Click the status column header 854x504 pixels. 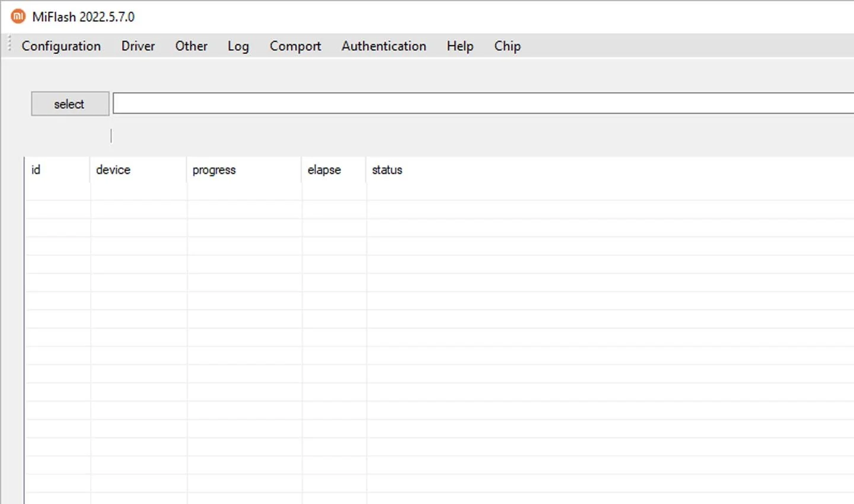610,170
